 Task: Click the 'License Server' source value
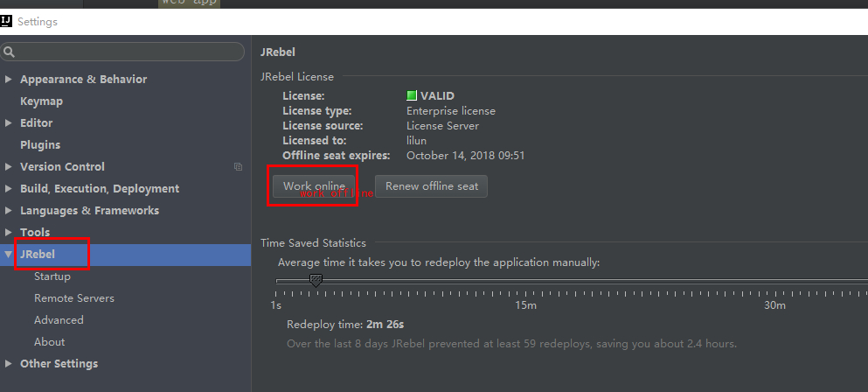[442, 126]
